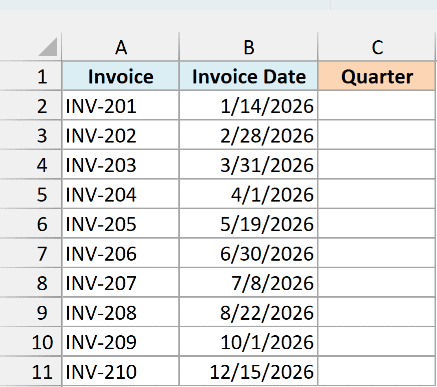The width and height of the screenshot is (437, 387).
Task: Select row 11 header
Action: pos(31,371)
